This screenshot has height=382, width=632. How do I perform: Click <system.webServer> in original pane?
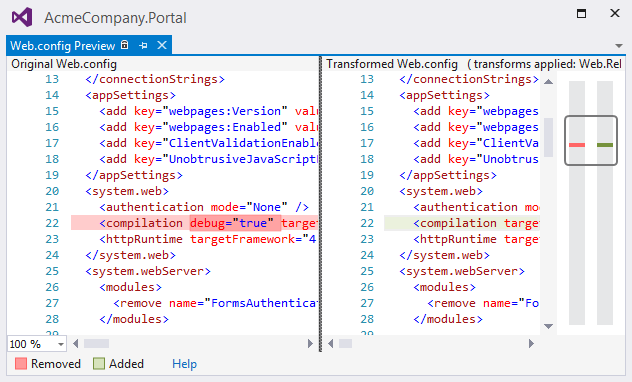148,271
